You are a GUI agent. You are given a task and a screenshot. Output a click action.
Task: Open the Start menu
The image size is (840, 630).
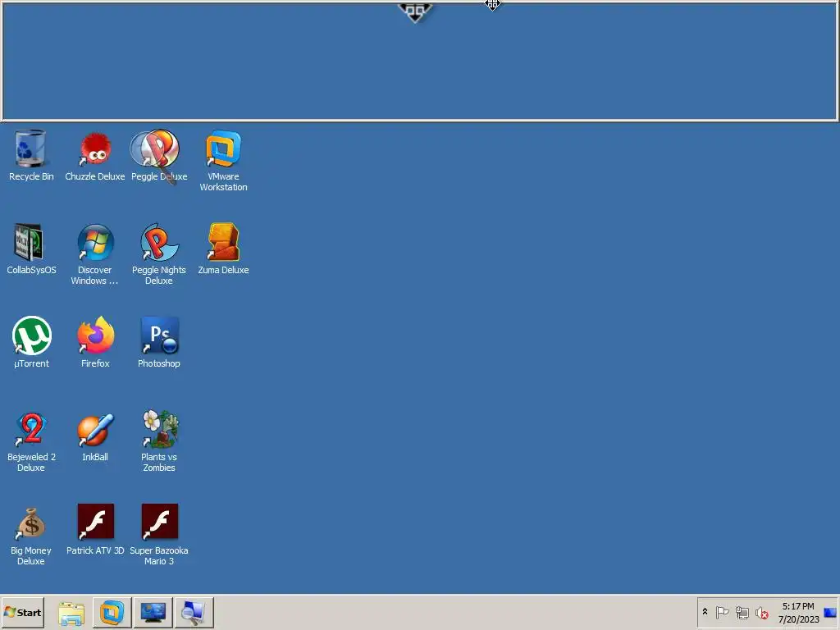[x=22, y=612]
